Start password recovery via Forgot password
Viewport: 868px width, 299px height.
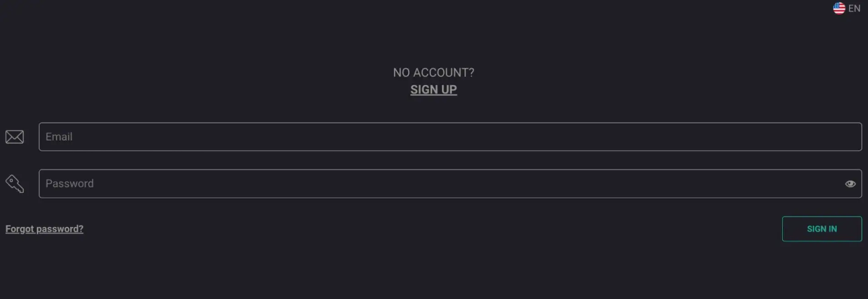[x=44, y=229]
